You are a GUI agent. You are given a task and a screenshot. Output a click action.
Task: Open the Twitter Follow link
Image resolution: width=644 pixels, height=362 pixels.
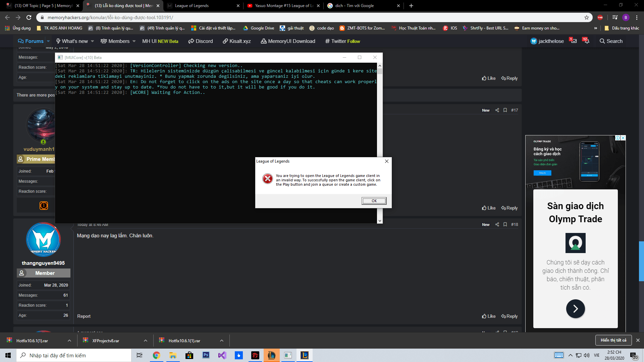(x=342, y=41)
